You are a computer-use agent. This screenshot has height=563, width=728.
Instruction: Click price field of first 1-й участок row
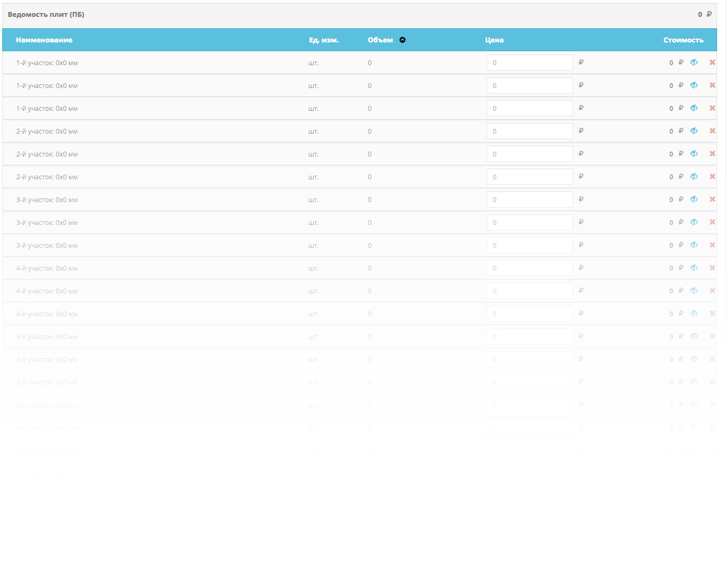[529, 62]
